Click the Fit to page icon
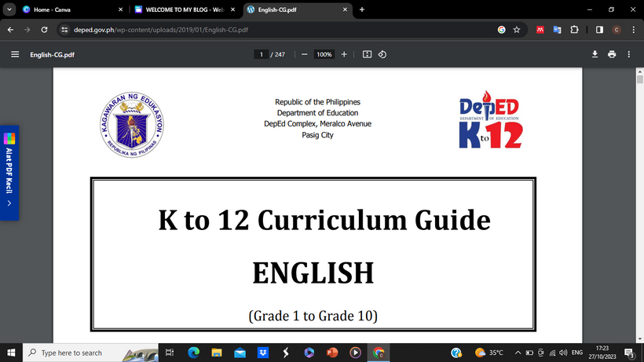 (367, 55)
